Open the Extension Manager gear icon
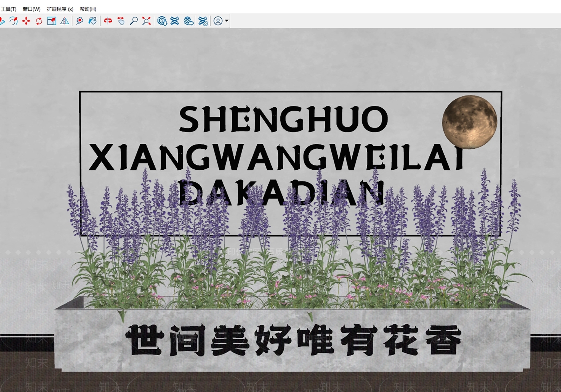Viewport: 561px width, 392px height. click(x=203, y=21)
